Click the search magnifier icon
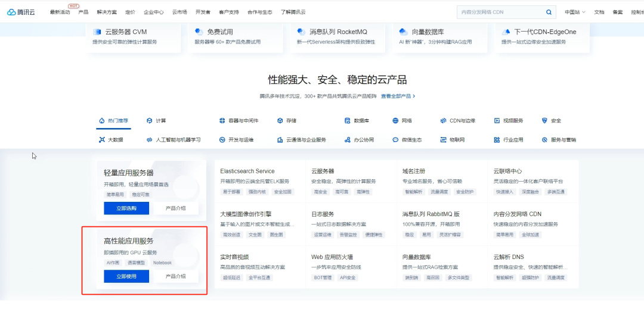Image resolution: width=644 pixels, height=315 pixels. [x=549, y=13]
